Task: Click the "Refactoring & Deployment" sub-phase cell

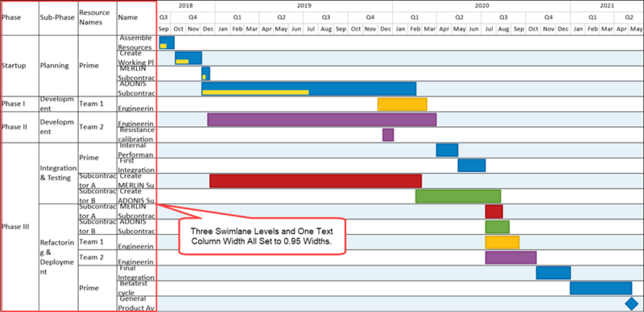Action: pos(59,257)
